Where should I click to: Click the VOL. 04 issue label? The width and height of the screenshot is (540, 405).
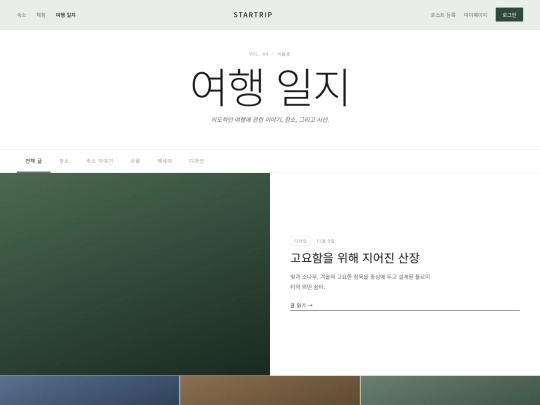click(270, 54)
